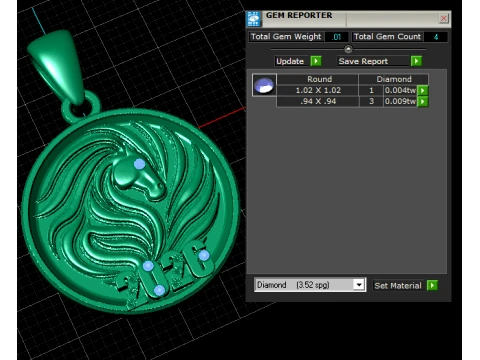Click the Round column header
This screenshot has width=480, height=360.
[x=319, y=79]
